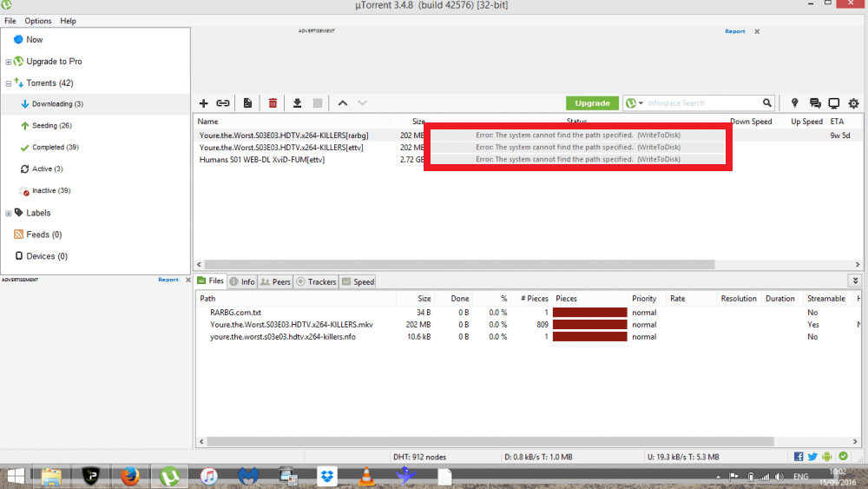Click the Report link in the sidebar ad
Screen dimensions: 868x489
pyautogui.click(x=168, y=280)
